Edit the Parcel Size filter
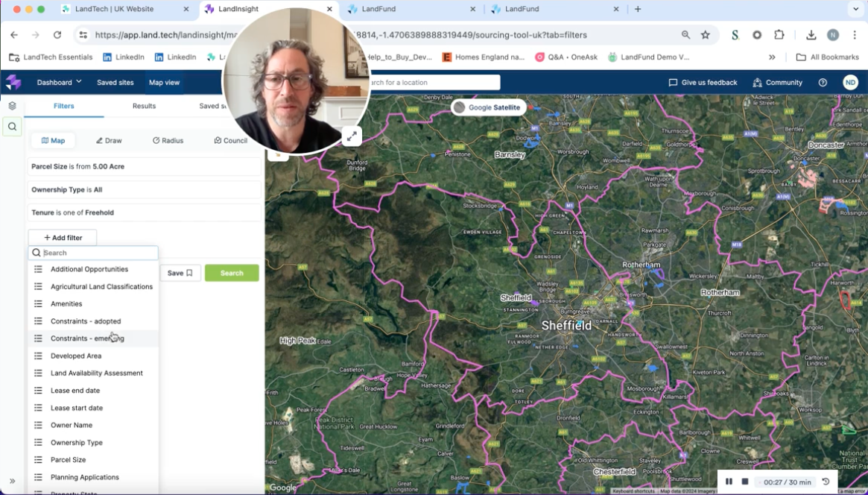 (144, 167)
